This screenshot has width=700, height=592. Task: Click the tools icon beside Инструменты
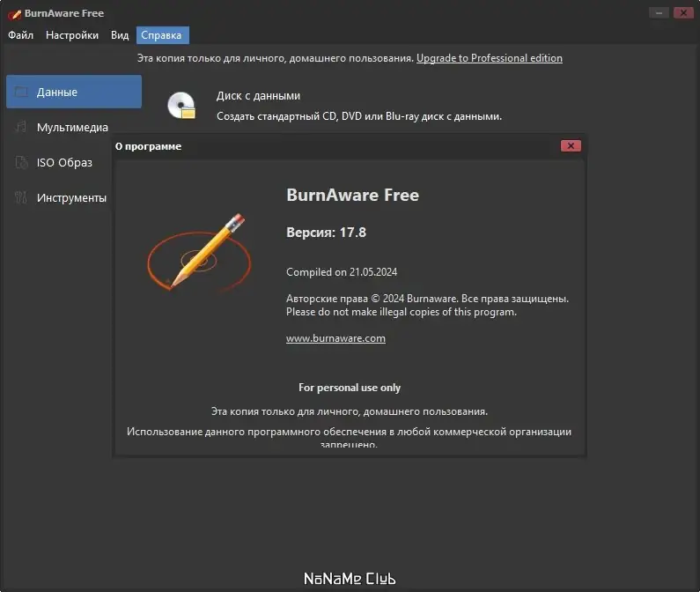(21, 197)
